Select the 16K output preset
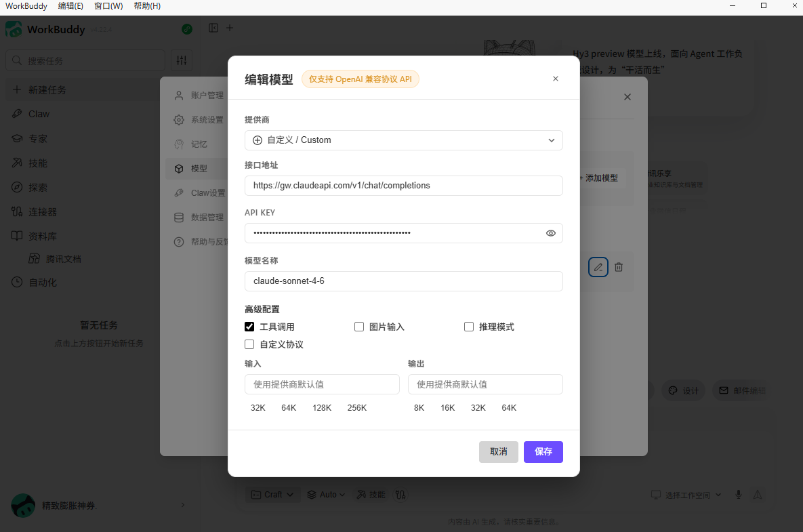This screenshot has height=532, width=803. click(x=448, y=408)
